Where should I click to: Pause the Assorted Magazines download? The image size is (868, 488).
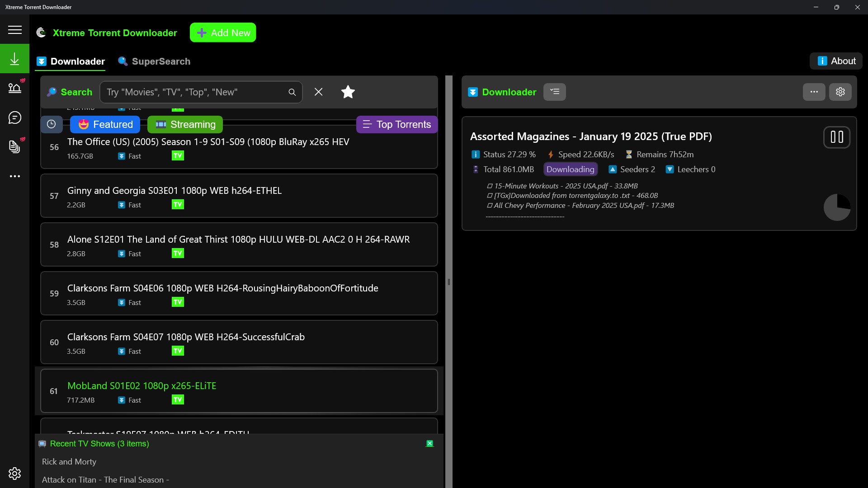coord(837,137)
